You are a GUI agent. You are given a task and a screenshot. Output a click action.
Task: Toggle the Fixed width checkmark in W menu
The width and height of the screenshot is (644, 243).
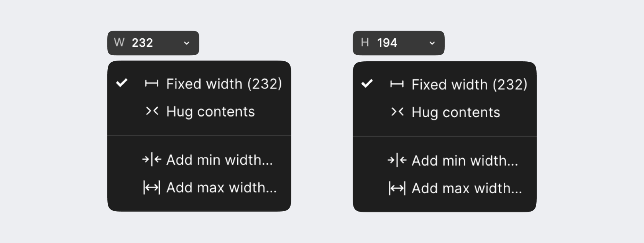point(122,83)
